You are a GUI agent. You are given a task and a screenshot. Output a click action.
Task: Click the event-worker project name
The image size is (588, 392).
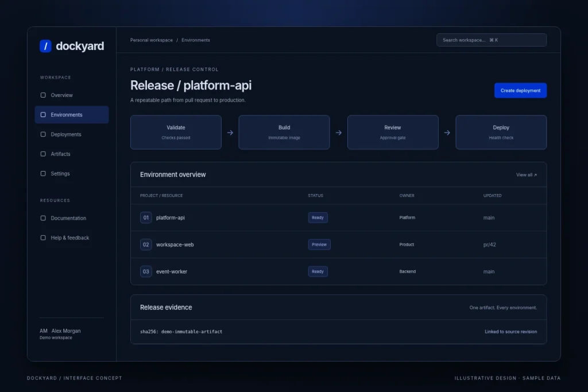pyautogui.click(x=171, y=271)
